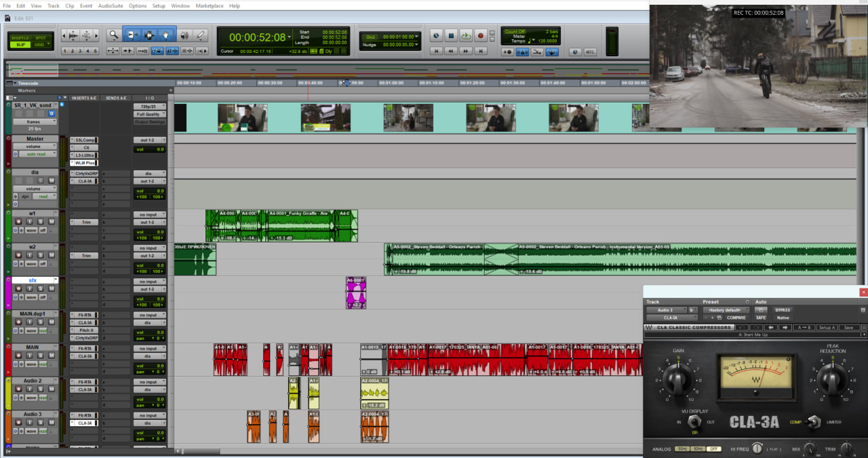Toggle BYPASS on the CLA-3A plugin
868x458 pixels.
783,310
